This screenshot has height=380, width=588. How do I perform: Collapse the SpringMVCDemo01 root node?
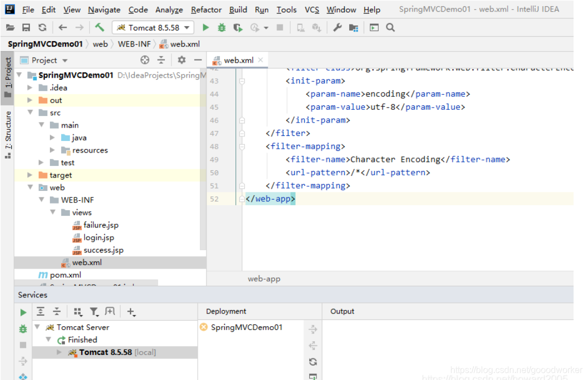pyautogui.click(x=19, y=74)
